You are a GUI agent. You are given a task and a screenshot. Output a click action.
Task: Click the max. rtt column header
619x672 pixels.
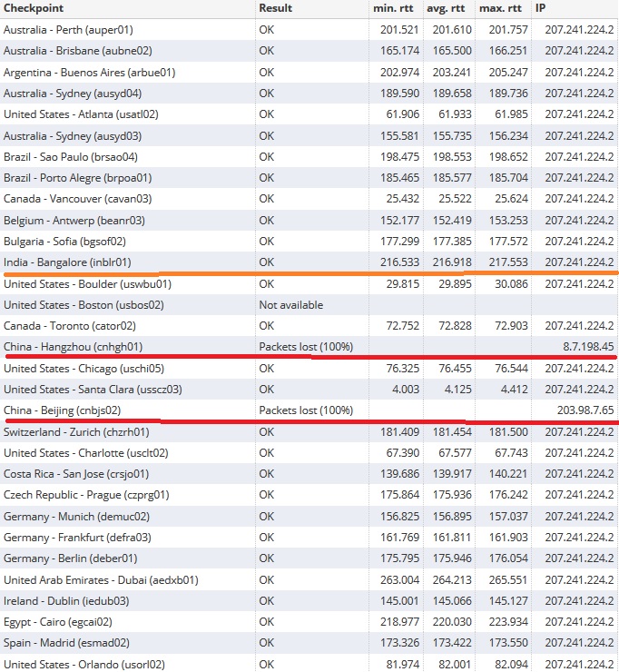(501, 8)
